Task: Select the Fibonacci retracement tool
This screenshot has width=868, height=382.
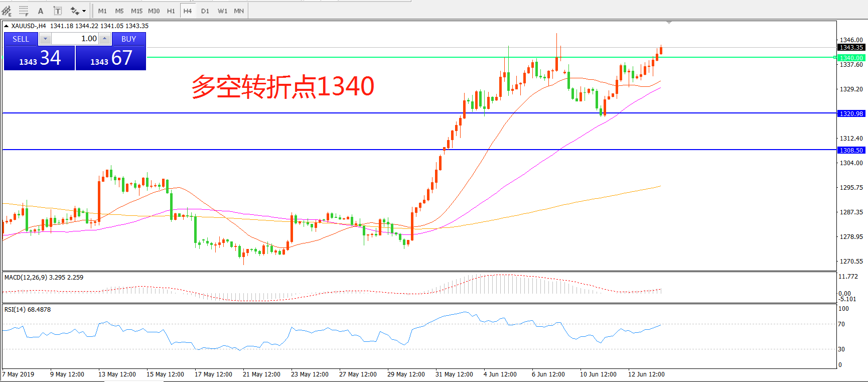Action: coord(24,11)
